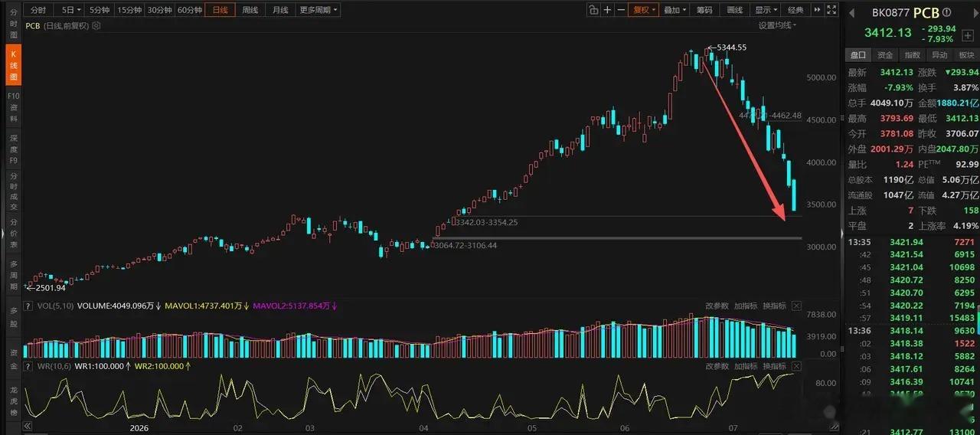Click 换指标 on the VOL panel
Image resolution: width=980 pixels, height=435 pixels.
[x=774, y=306]
